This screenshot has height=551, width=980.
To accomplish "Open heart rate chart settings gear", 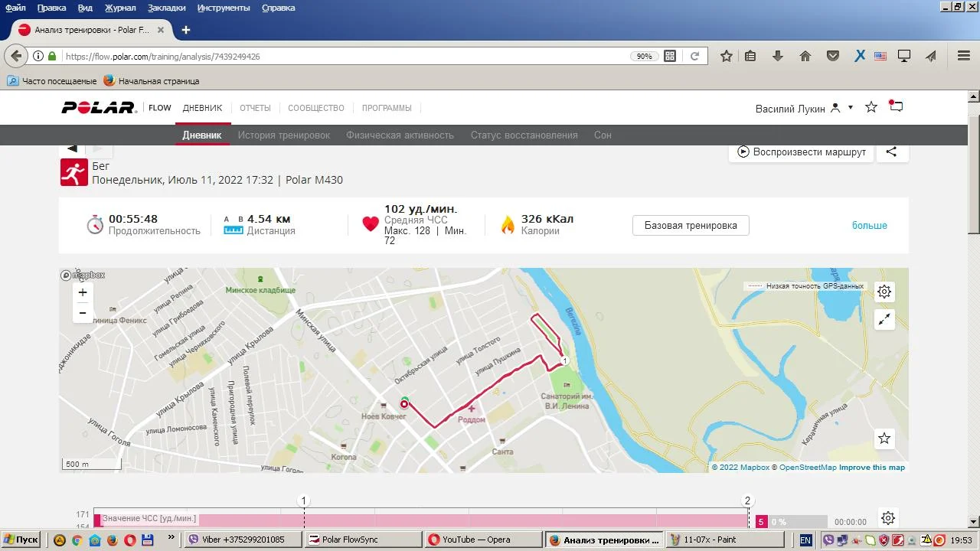I will coord(887,519).
